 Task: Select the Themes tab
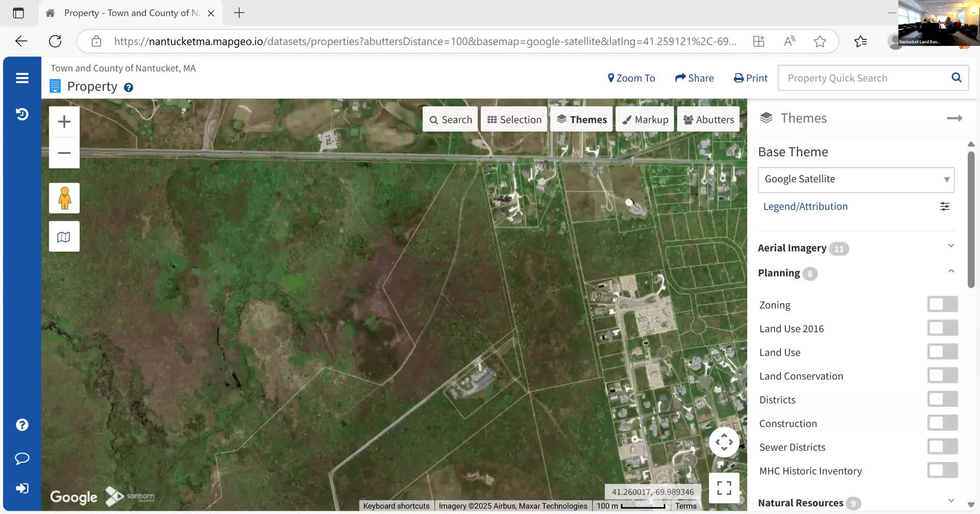581,119
